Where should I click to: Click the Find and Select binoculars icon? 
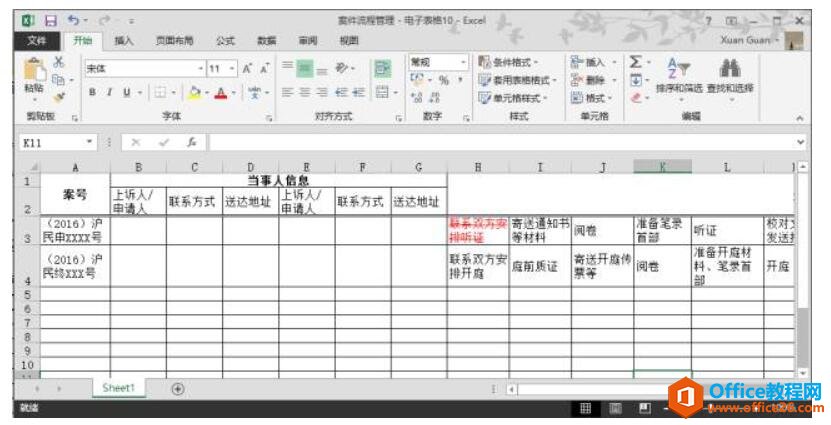click(730, 68)
